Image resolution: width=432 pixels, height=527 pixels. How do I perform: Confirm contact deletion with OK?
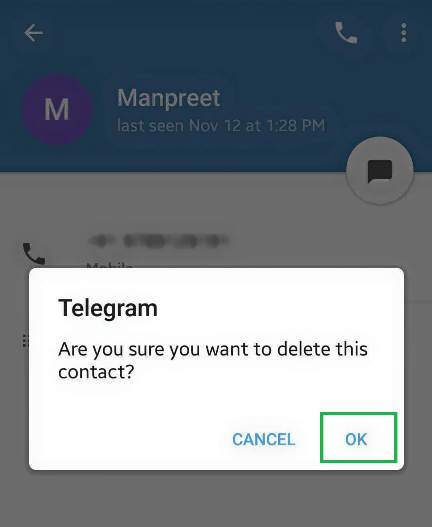356,439
